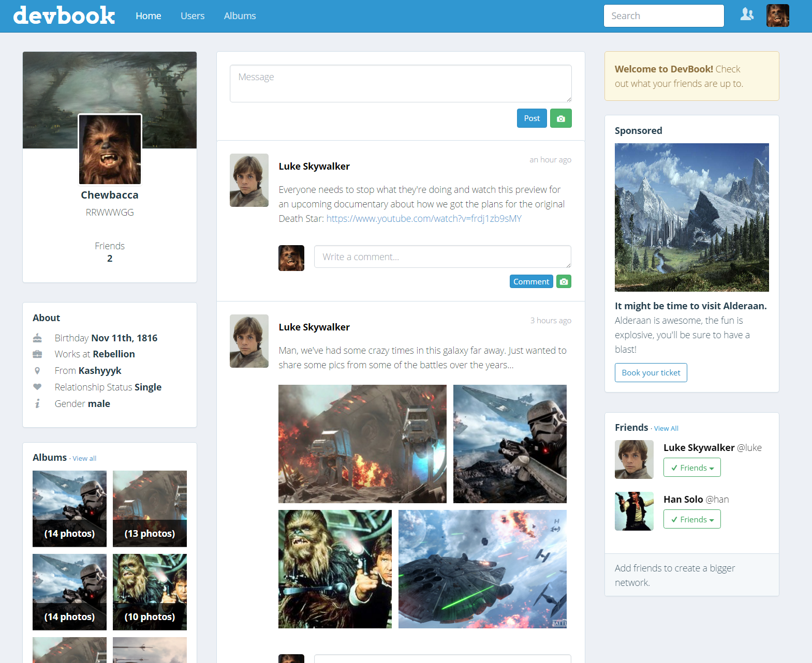
Task: Click View All beside Friends heading
Action: 666,429
